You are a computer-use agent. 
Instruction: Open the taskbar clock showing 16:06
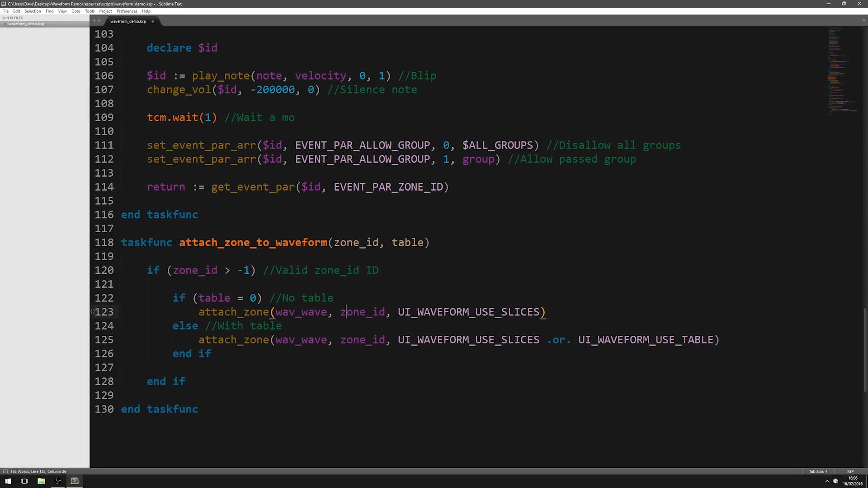852,481
